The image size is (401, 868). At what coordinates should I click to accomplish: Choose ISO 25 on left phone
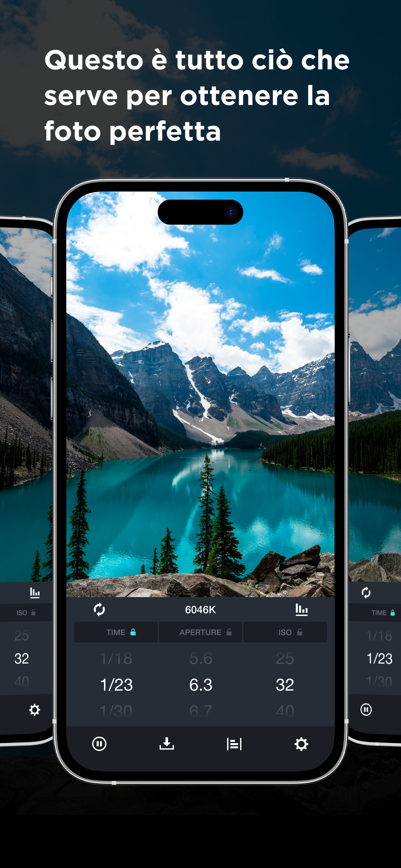pos(22,636)
